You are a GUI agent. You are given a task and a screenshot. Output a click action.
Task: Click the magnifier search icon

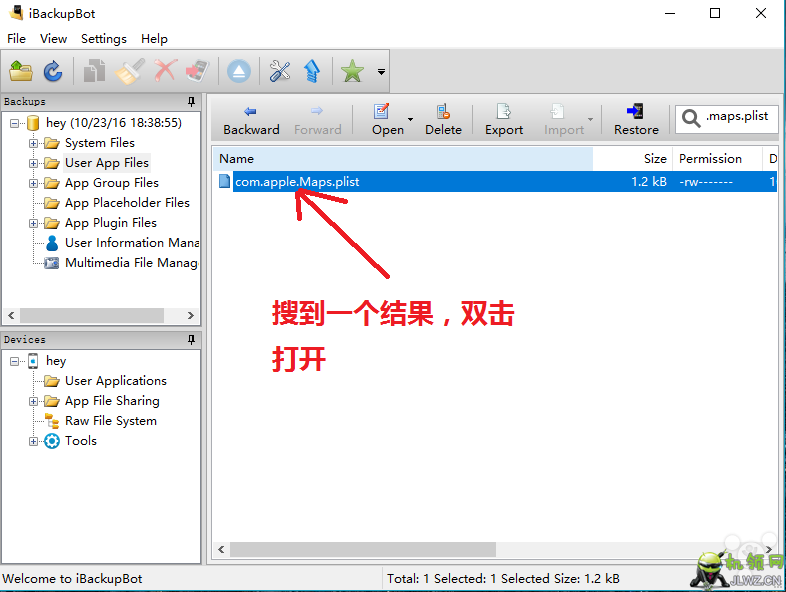[691, 118]
